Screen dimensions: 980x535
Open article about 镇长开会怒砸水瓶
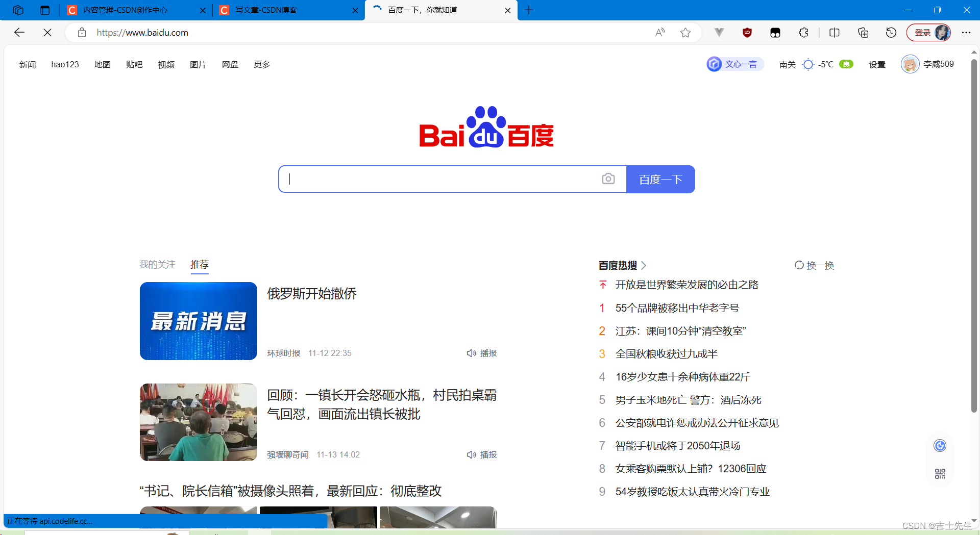click(382, 404)
